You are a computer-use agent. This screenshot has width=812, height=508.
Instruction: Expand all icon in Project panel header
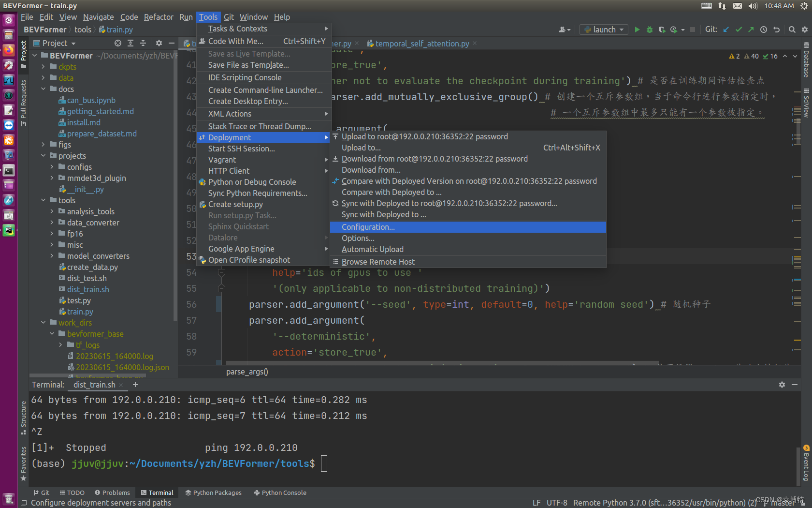130,43
